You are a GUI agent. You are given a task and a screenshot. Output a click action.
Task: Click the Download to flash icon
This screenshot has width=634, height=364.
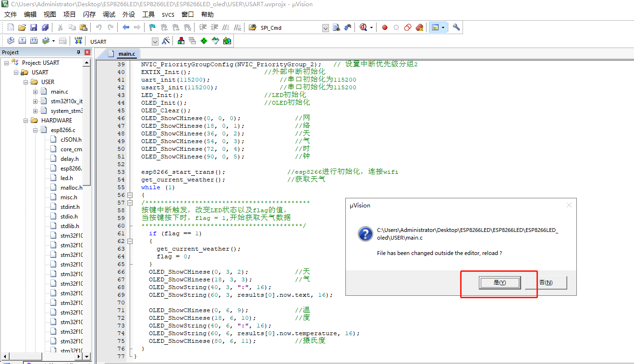coord(78,40)
